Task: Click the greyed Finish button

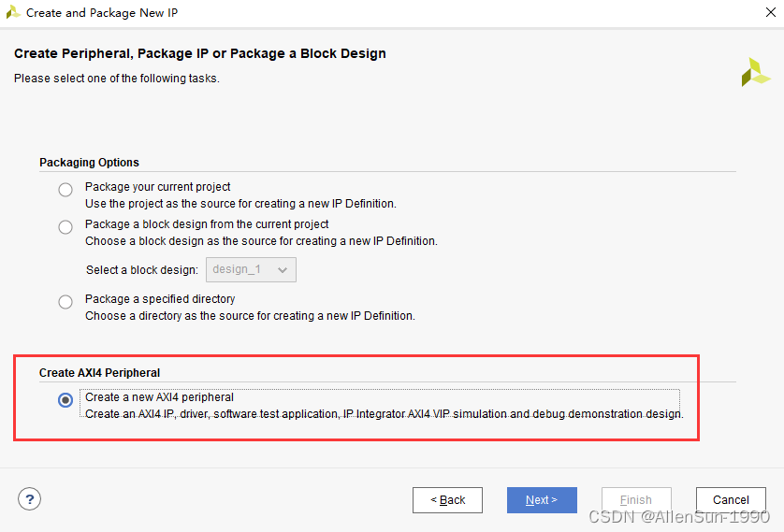Action: [636, 500]
